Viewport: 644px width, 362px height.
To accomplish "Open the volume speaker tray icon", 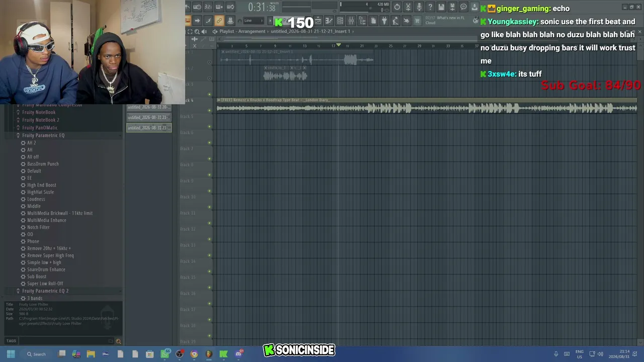I will [x=600, y=354].
